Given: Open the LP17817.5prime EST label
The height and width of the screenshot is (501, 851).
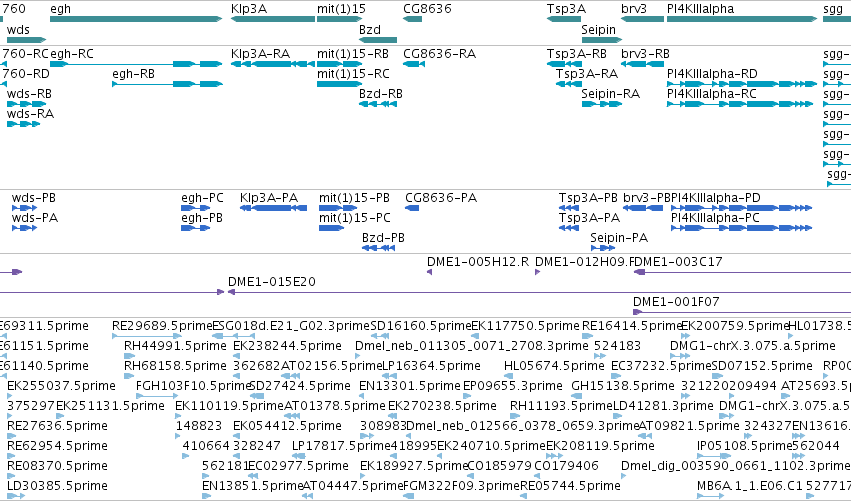Looking at the screenshot, I should 341,446.
